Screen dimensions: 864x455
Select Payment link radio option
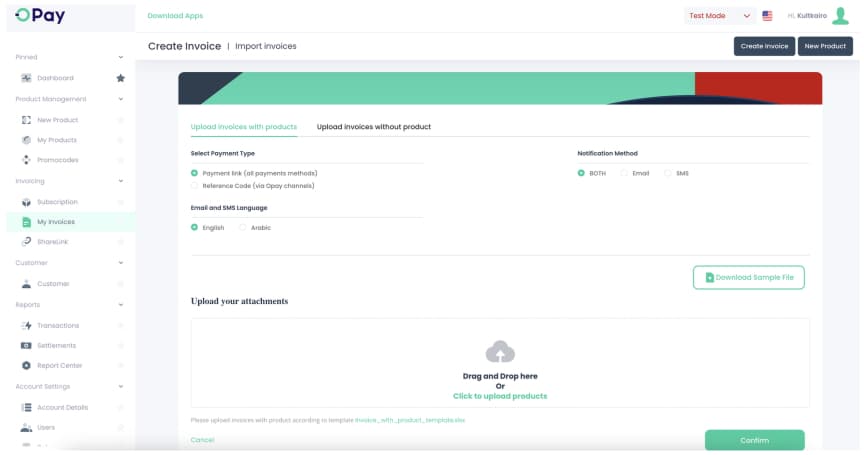click(194, 173)
